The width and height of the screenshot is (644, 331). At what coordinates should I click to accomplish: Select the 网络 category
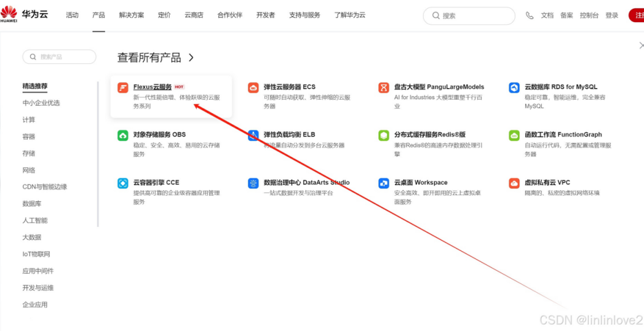click(x=29, y=170)
